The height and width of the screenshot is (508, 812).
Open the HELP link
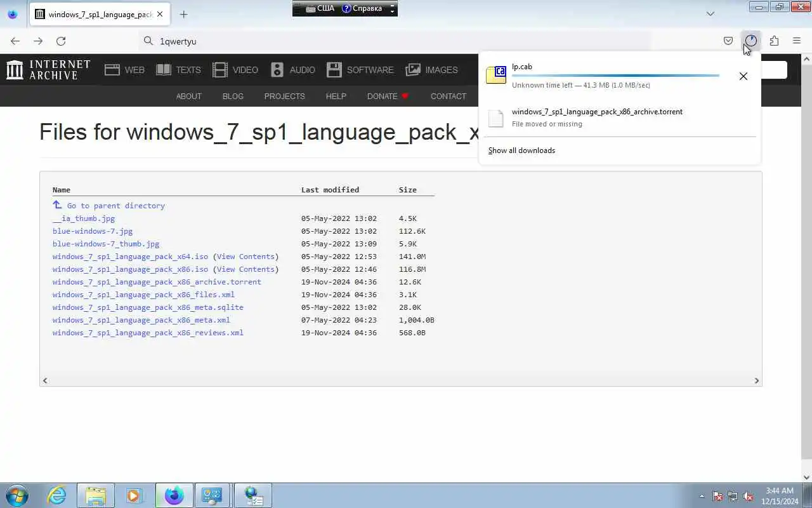(x=336, y=97)
